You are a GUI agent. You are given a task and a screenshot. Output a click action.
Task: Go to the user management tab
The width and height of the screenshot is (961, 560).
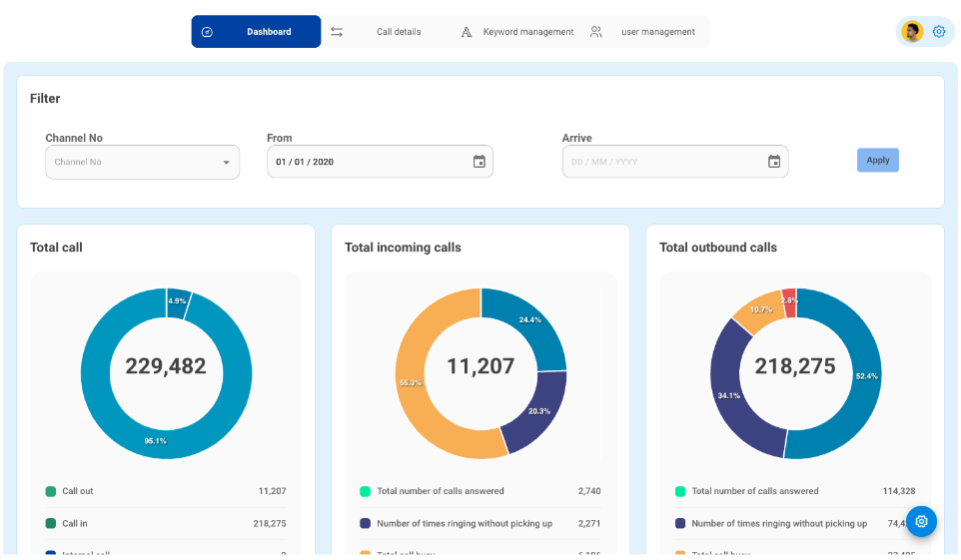657,32
